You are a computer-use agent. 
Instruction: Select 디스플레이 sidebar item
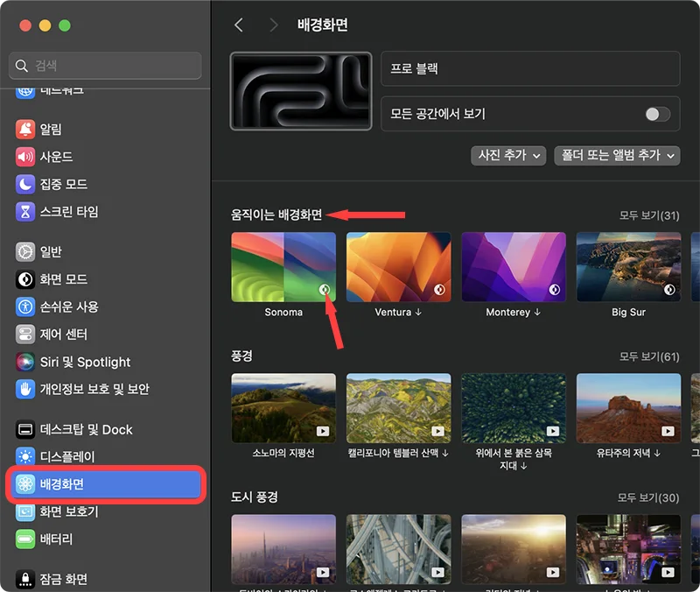point(107,457)
